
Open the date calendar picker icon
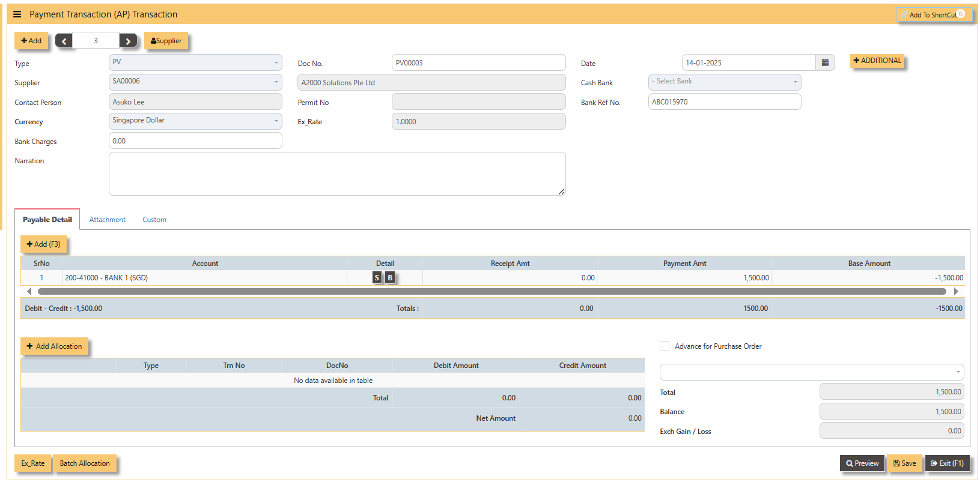pos(825,63)
